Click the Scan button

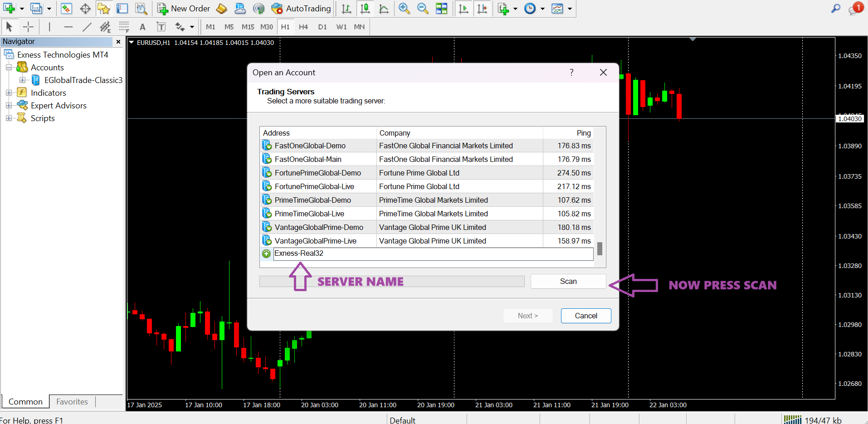(x=568, y=282)
